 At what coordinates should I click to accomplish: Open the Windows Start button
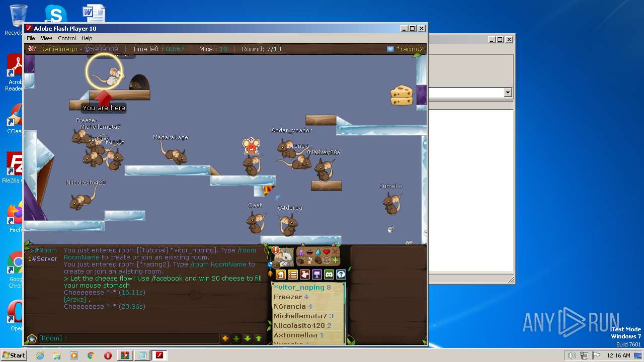click(x=14, y=355)
